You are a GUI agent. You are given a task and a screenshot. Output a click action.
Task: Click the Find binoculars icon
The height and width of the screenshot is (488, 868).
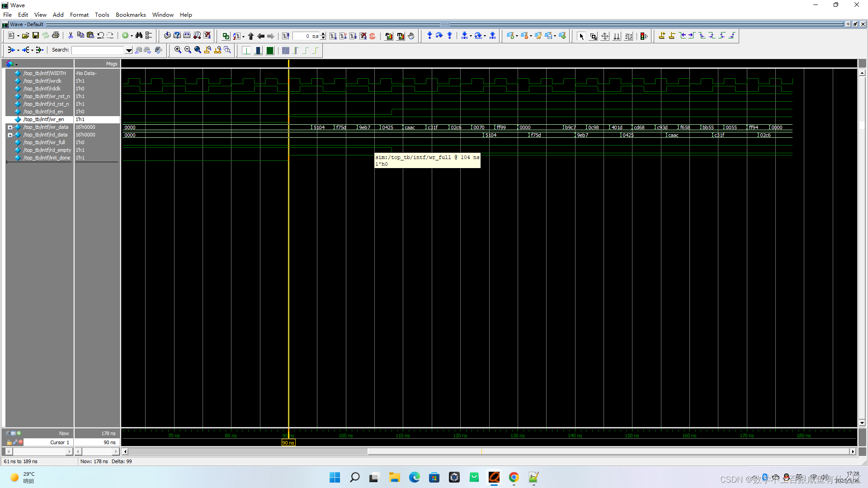tap(139, 36)
